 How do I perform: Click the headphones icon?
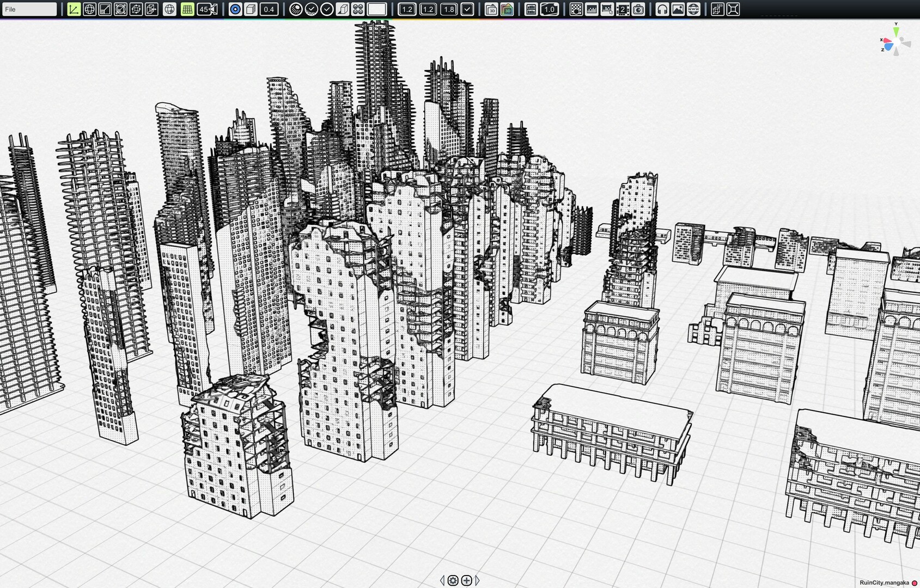(662, 9)
